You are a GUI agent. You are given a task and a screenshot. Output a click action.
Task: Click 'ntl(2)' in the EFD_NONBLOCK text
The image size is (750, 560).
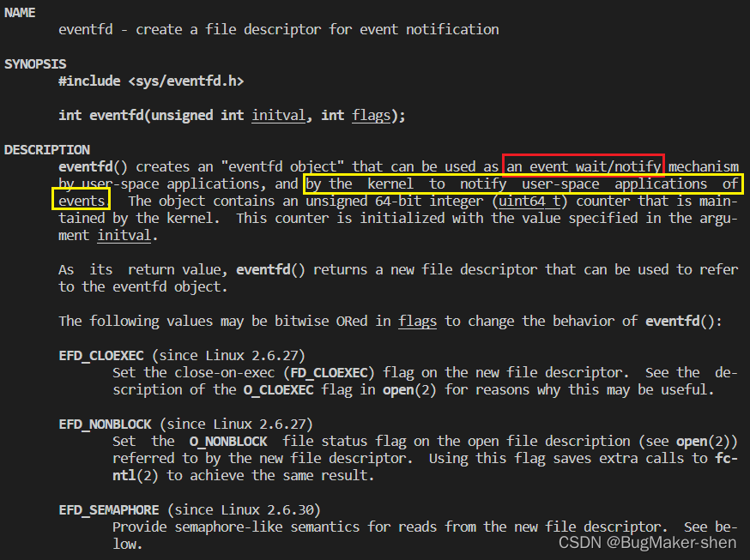pos(136,476)
